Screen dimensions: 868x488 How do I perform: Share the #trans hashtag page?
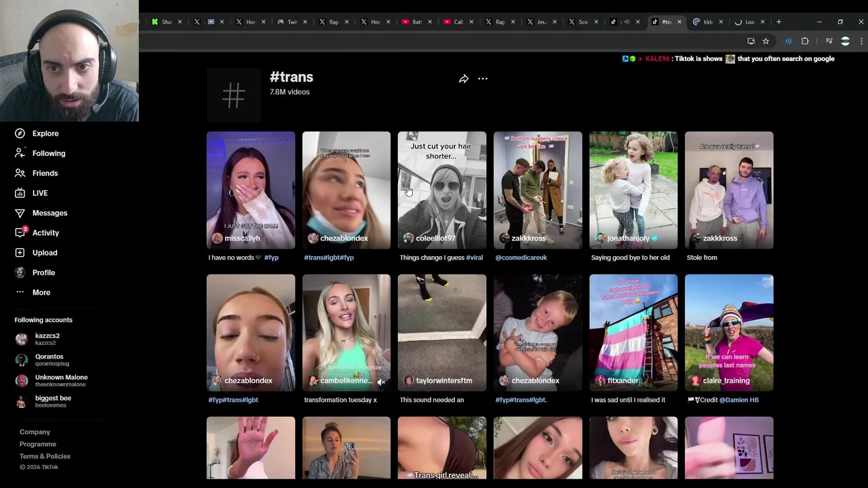(x=463, y=79)
